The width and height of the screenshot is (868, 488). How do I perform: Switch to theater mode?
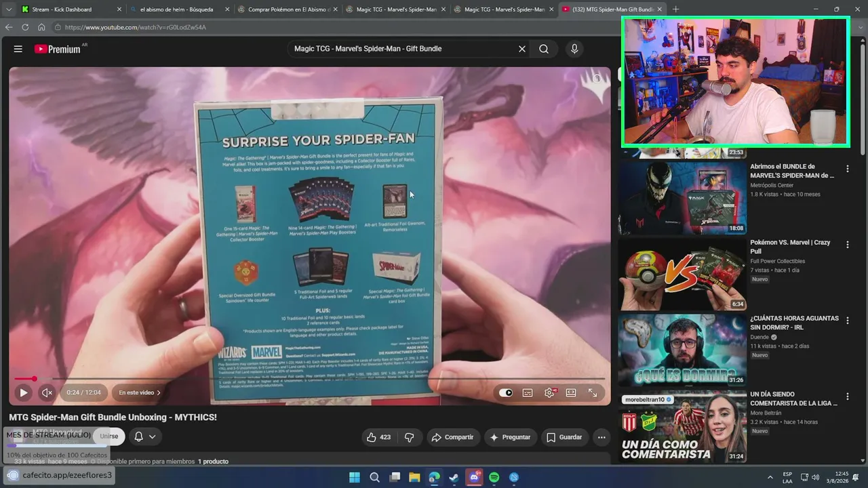coord(571,392)
